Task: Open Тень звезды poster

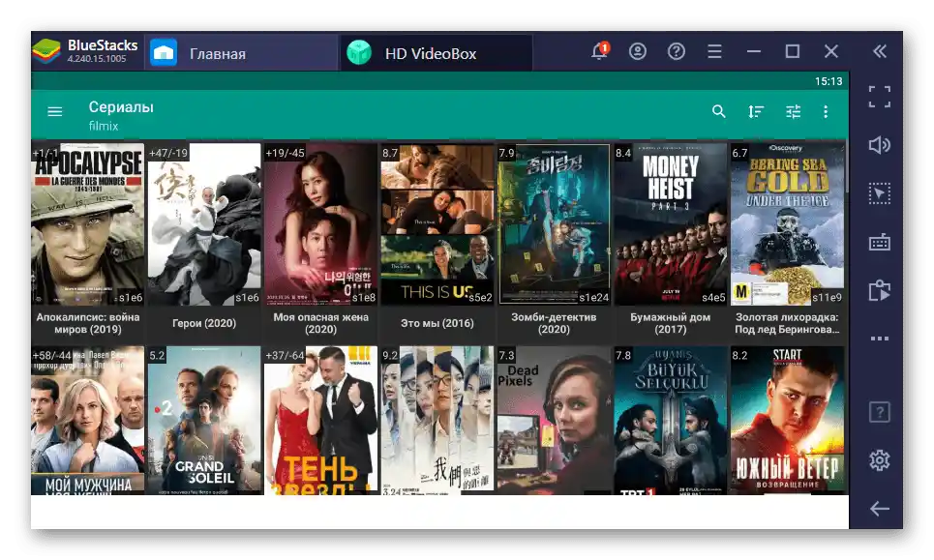Action: coord(320,421)
